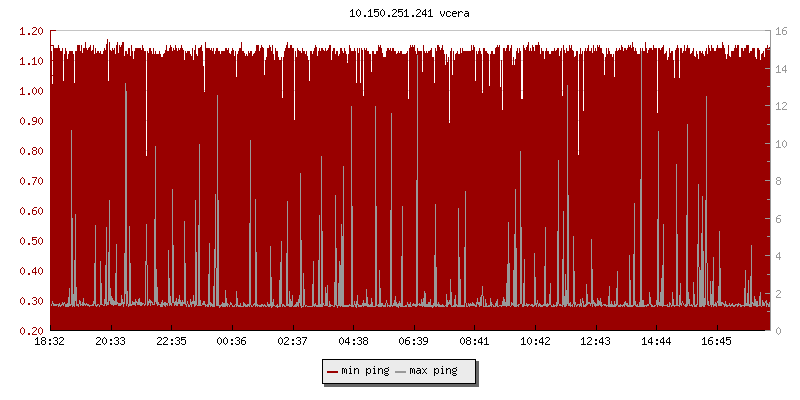This screenshot has height=400, width=800.
Task: Click the 08:41 time axis label
Action: (x=474, y=342)
